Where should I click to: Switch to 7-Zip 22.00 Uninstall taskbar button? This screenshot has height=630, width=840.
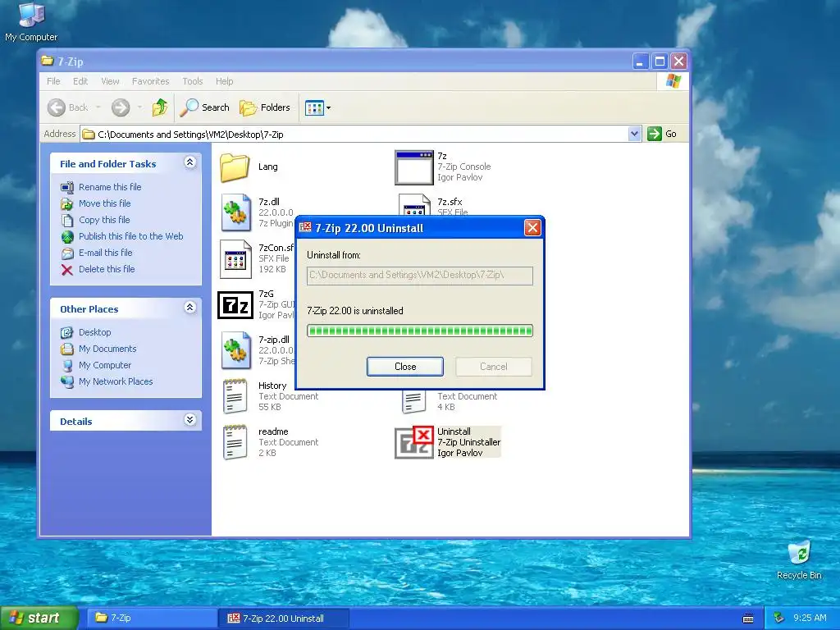(285, 619)
